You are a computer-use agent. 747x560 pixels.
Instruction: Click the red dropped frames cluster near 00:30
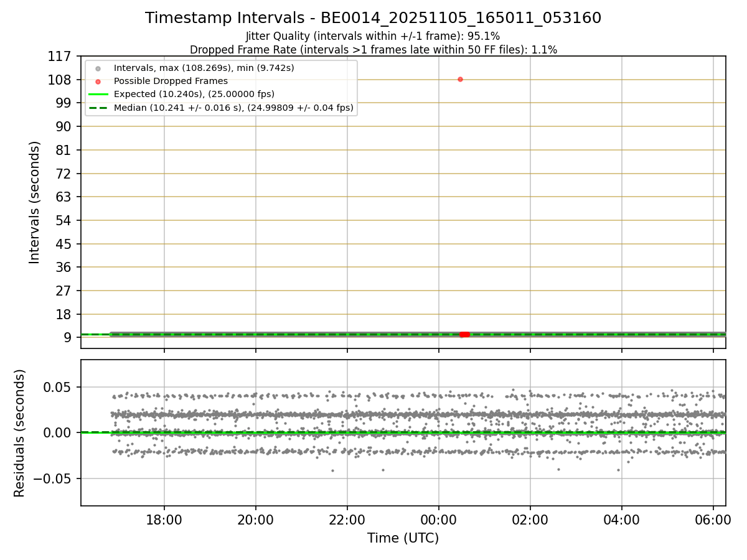point(464,335)
